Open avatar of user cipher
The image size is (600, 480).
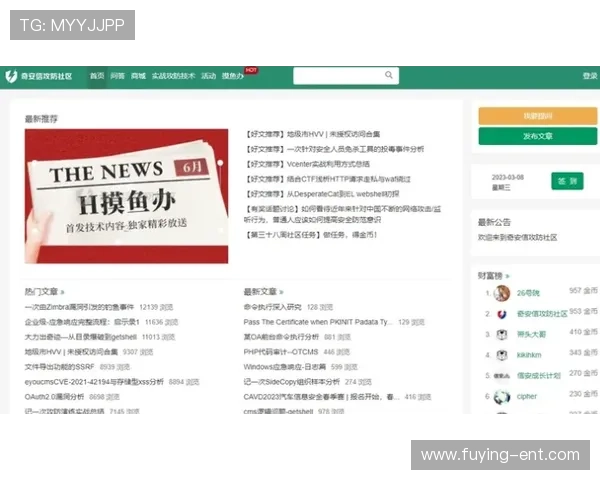[502, 397]
